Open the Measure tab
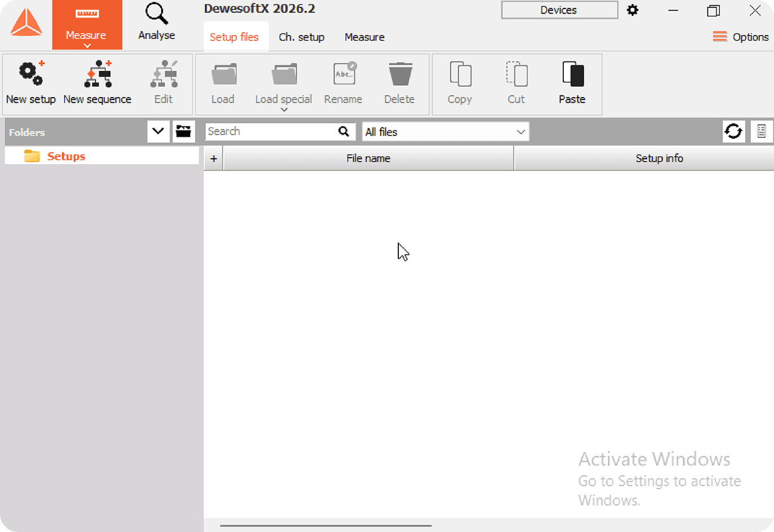Image resolution: width=774 pixels, height=532 pixels. (364, 37)
